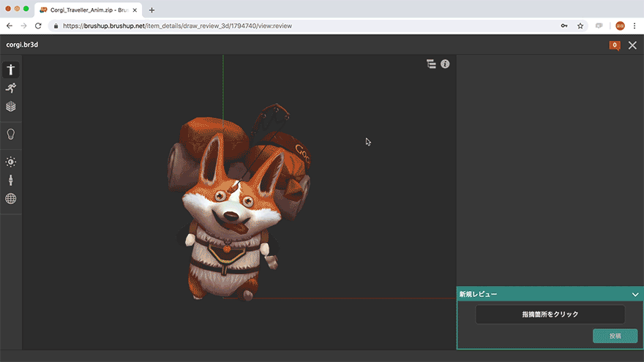644x362 pixels.
Task: Click the corgi.br3d file title
Action: [x=22, y=45]
